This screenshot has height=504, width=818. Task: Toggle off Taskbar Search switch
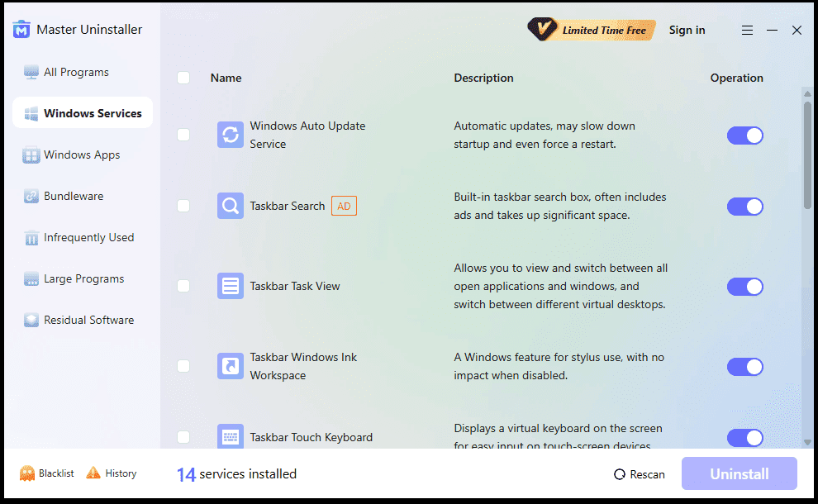click(x=745, y=207)
